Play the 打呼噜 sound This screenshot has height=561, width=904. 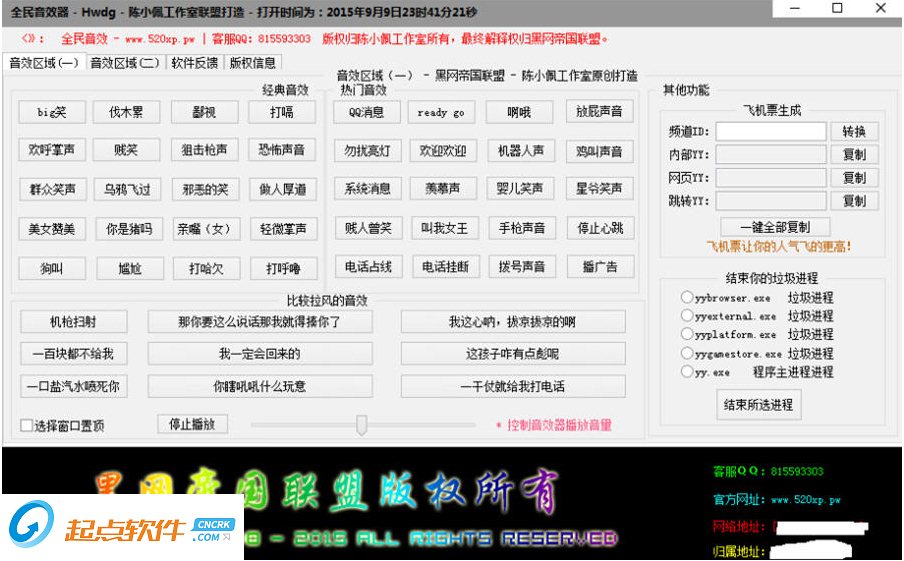click(x=284, y=269)
